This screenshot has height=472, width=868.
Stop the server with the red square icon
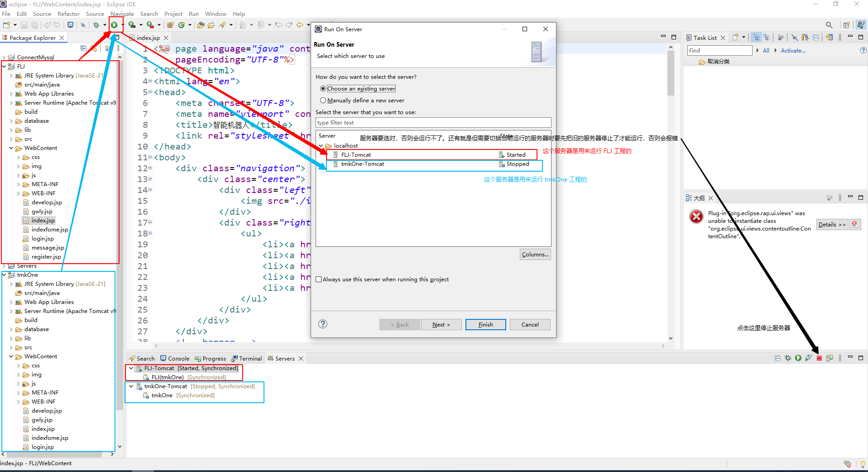[x=819, y=358]
